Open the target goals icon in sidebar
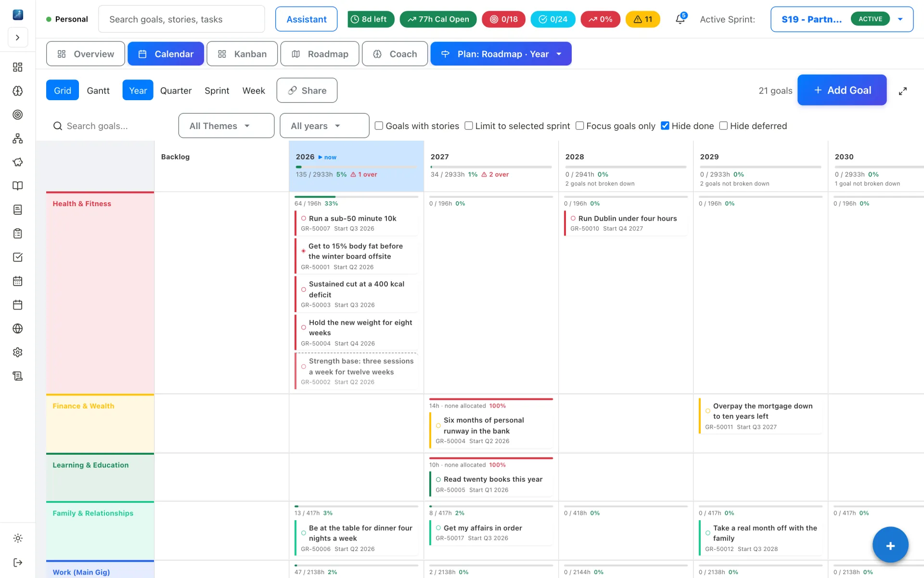 [x=18, y=115]
